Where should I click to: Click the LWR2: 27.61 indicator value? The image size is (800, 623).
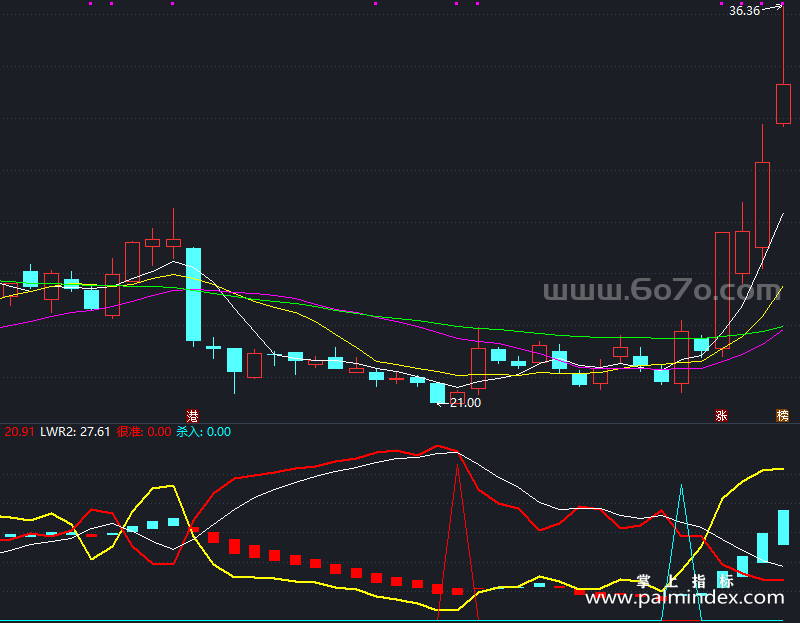[75, 432]
